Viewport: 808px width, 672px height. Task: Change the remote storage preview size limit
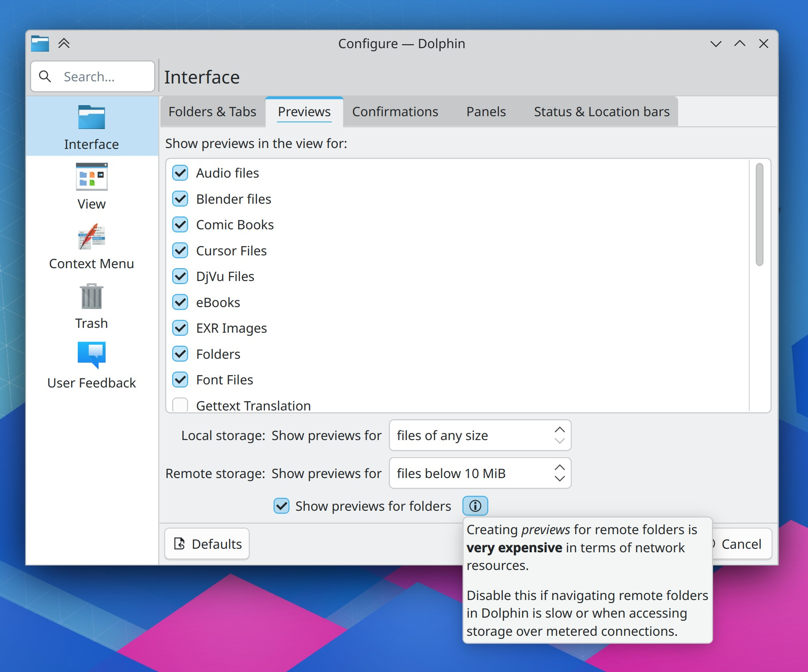pos(480,473)
